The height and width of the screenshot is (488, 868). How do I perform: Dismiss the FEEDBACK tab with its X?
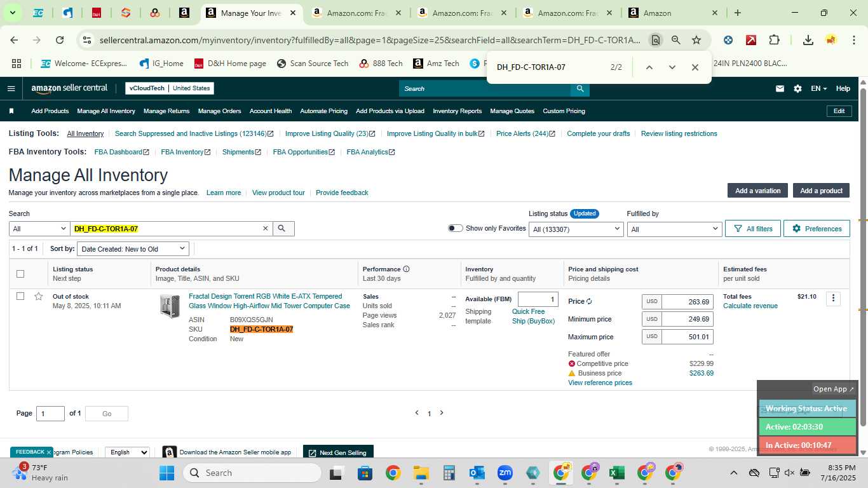[48, 452]
